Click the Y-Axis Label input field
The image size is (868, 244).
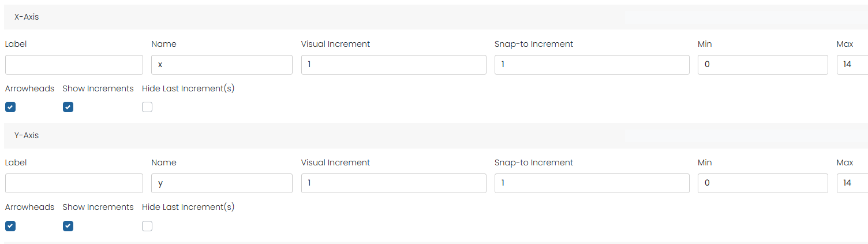(x=74, y=183)
